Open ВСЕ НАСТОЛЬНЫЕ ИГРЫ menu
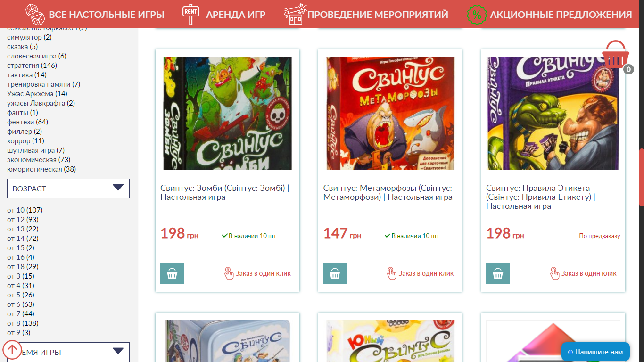The height and width of the screenshot is (362, 644). [x=107, y=15]
